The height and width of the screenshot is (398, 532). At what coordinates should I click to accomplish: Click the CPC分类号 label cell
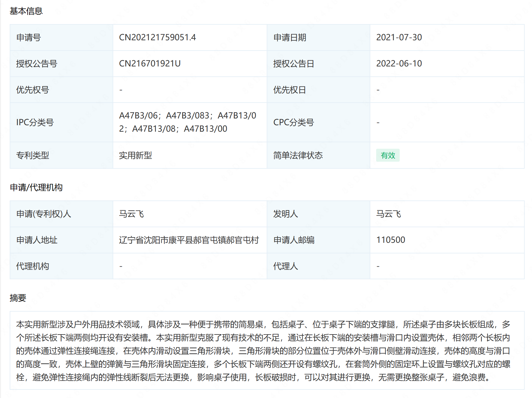pyautogui.click(x=318, y=122)
